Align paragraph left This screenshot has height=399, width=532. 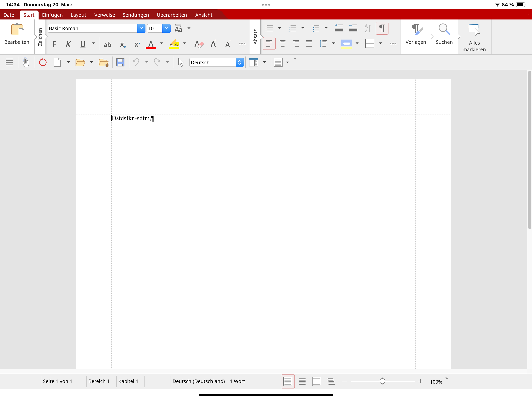click(x=269, y=44)
